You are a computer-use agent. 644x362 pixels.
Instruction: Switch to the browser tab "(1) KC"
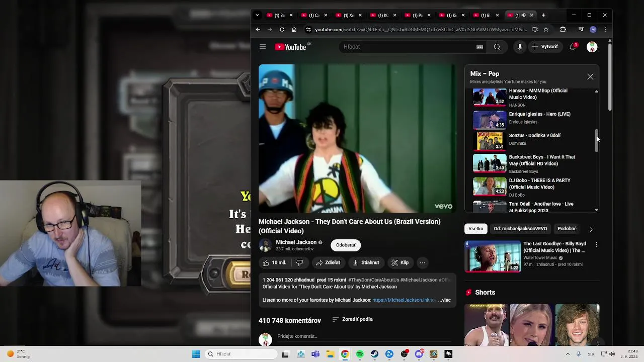[383, 15]
